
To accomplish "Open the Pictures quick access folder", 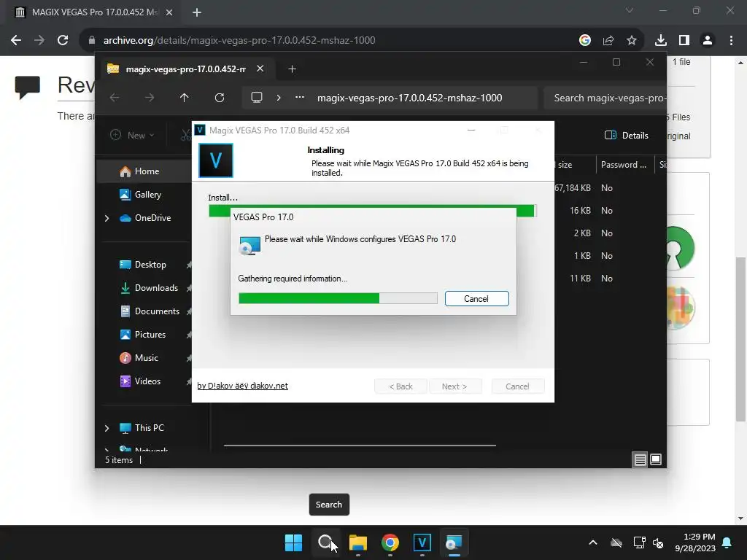I will [x=150, y=335].
